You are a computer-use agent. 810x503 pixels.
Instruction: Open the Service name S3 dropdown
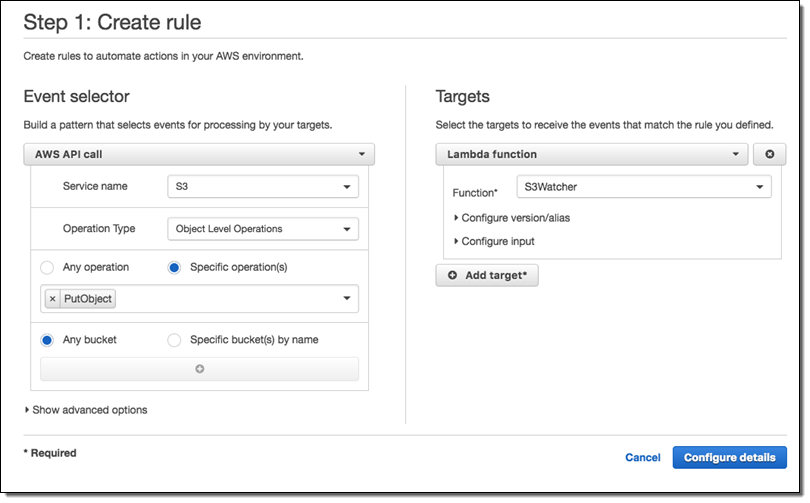[262, 186]
